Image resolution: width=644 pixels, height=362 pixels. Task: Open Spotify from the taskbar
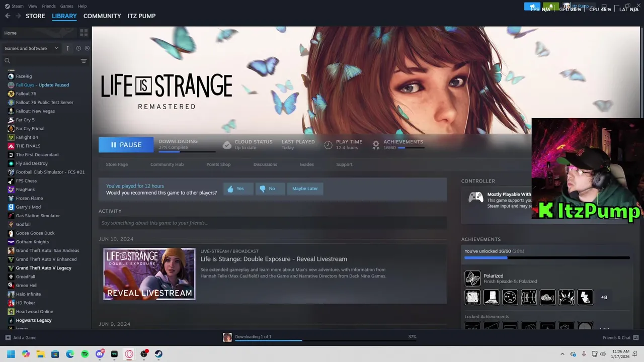85,354
